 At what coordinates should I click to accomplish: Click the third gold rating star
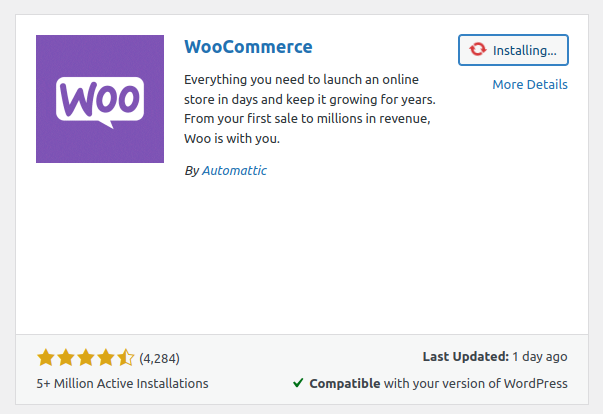tap(85, 357)
